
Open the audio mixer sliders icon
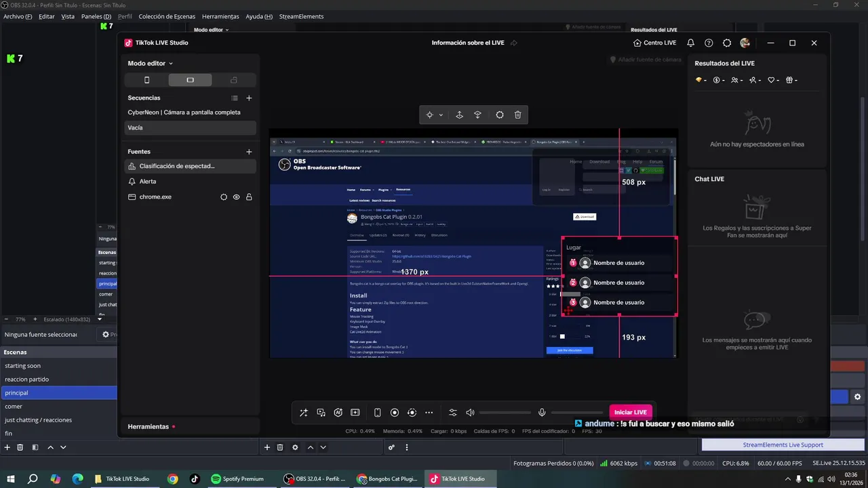point(453,412)
